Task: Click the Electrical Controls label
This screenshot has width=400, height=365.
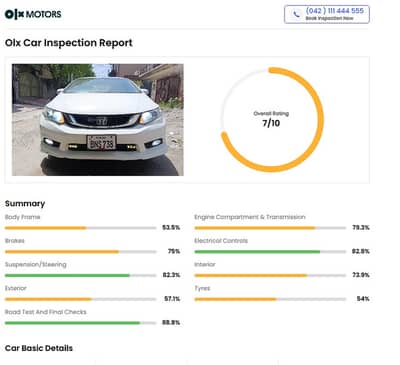Action: [x=221, y=241]
